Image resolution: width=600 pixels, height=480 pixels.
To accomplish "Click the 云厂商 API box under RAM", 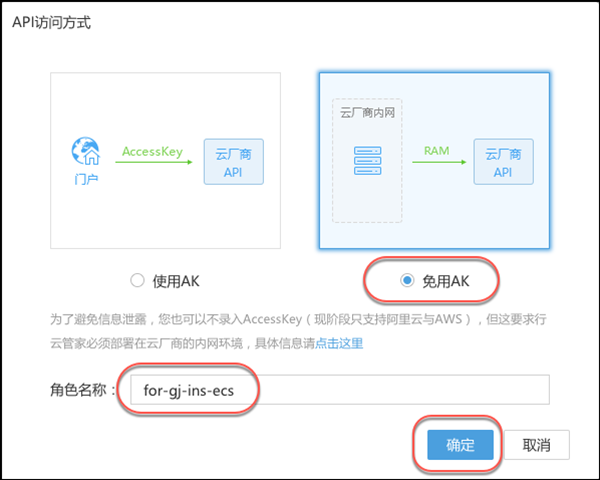I will tap(504, 162).
